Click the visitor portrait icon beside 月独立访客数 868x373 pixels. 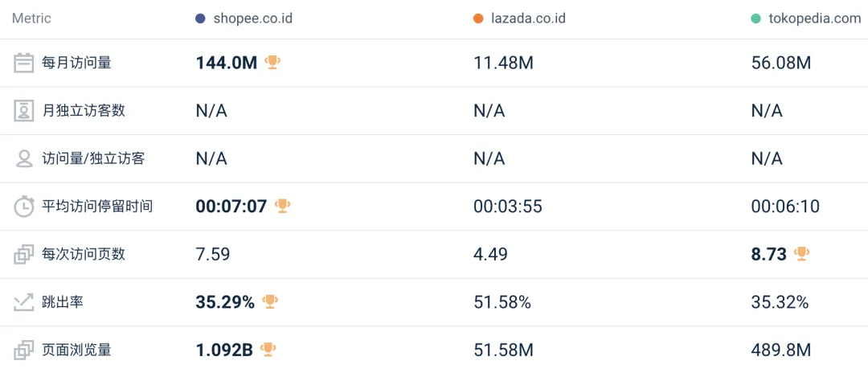[x=24, y=111]
